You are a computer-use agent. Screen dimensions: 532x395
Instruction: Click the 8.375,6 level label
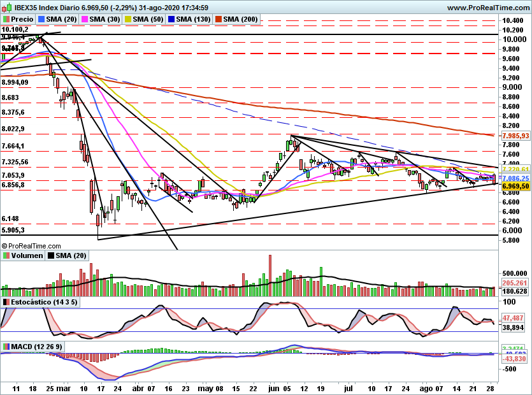coord(13,112)
